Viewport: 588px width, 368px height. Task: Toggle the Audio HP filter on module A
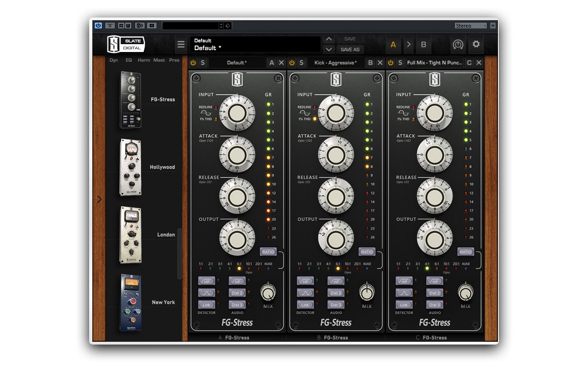(x=237, y=281)
